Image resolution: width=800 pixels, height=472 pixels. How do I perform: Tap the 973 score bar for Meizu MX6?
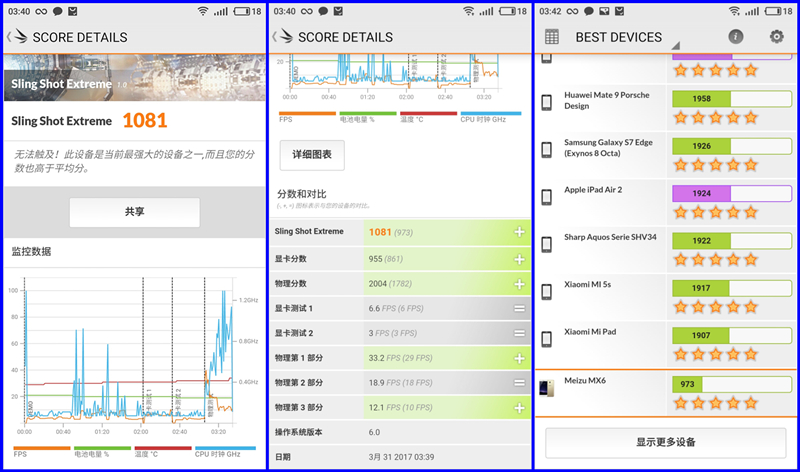tap(732, 384)
